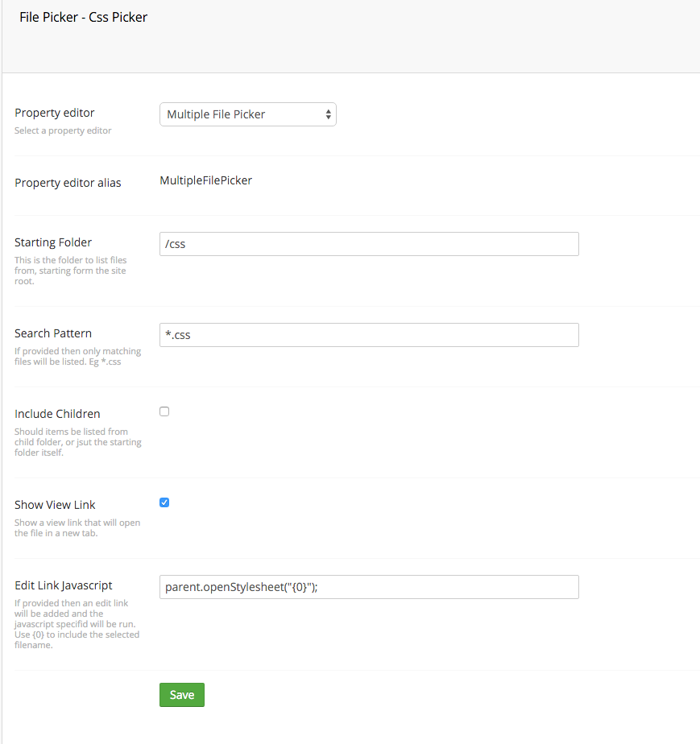Image resolution: width=700 pixels, height=744 pixels.
Task: Click the Starting Folder description text
Action: [x=71, y=271]
